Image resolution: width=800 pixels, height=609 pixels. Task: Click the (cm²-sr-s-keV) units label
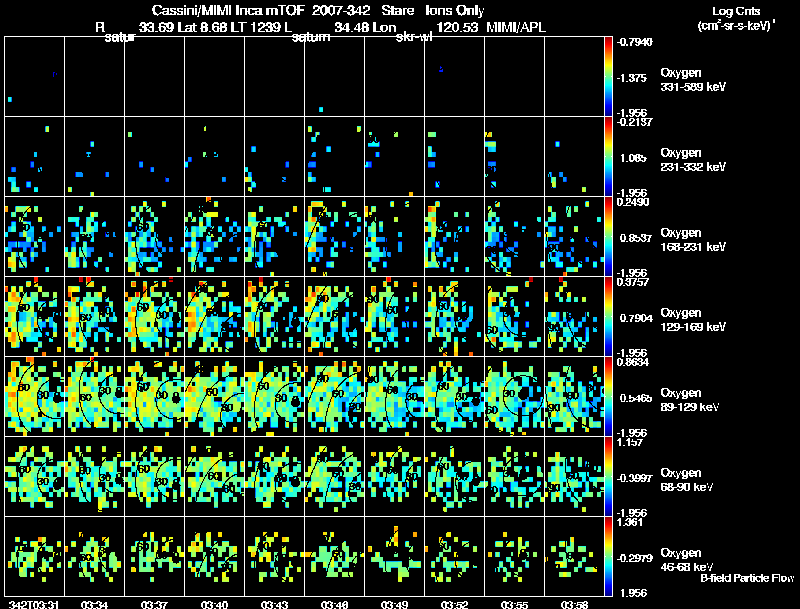coord(736,26)
